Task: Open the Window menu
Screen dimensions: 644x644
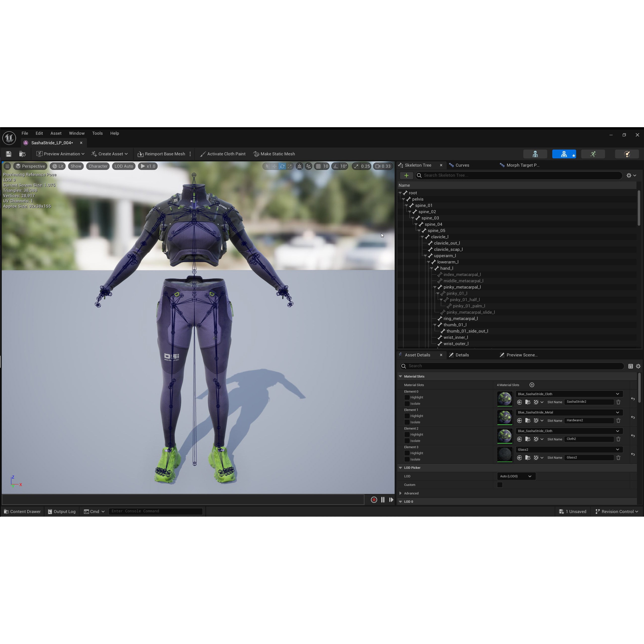Action: (77, 133)
